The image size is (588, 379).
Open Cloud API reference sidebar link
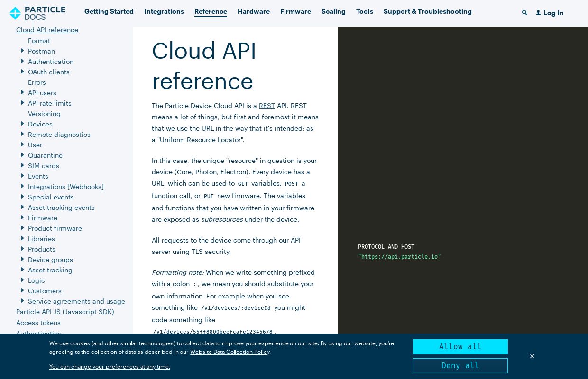pos(47,30)
